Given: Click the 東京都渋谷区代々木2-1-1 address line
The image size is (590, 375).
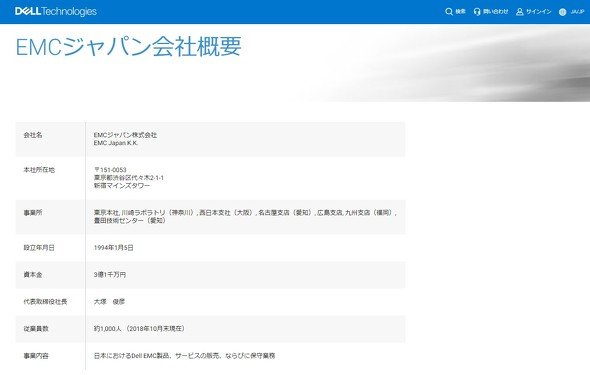Looking at the screenshot, I should pos(129,178).
